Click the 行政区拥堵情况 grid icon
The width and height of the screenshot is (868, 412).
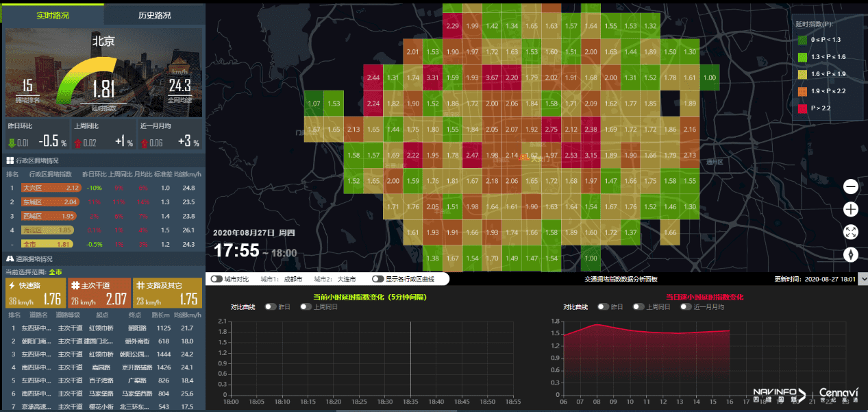[x=10, y=160]
